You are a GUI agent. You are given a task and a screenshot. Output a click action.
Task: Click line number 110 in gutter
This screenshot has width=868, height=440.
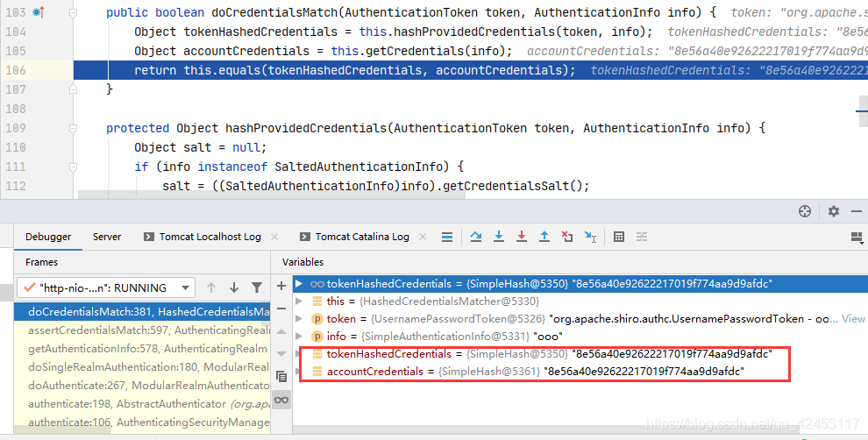(x=16, y=147)
